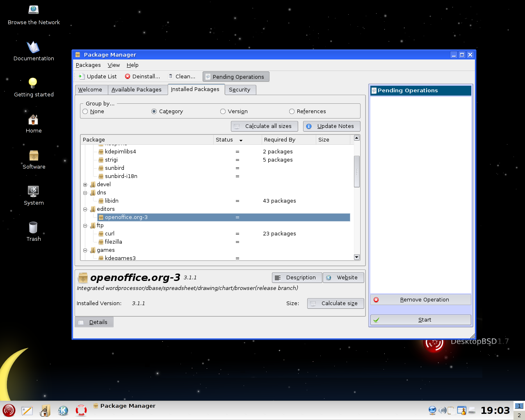Click the Clean toolbar button
This screenshot has height=420, width=525.
[x=182, y=76]
